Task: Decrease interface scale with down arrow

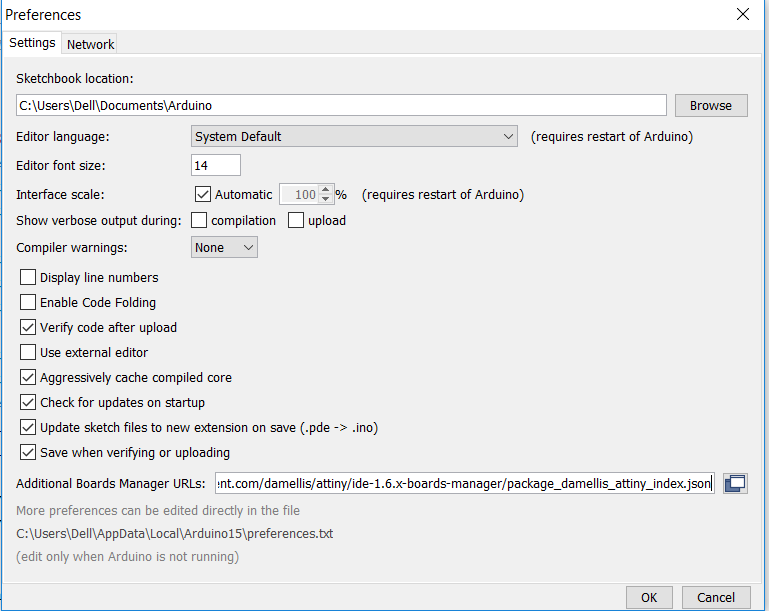Action: point(326,199)
